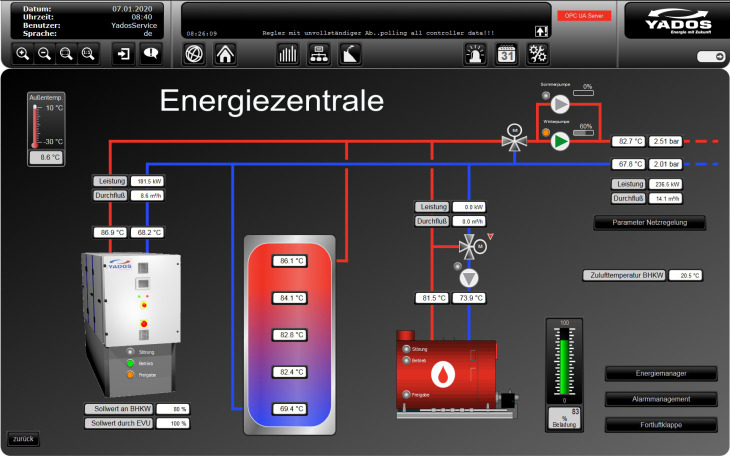Click the Parameter Netzregelung button

[x=650, y=222]
